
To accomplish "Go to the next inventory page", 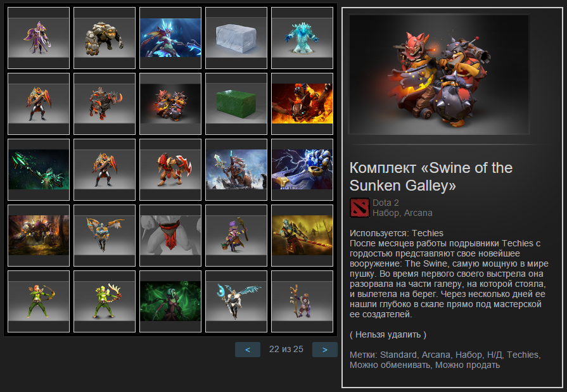I will (325, 350).
